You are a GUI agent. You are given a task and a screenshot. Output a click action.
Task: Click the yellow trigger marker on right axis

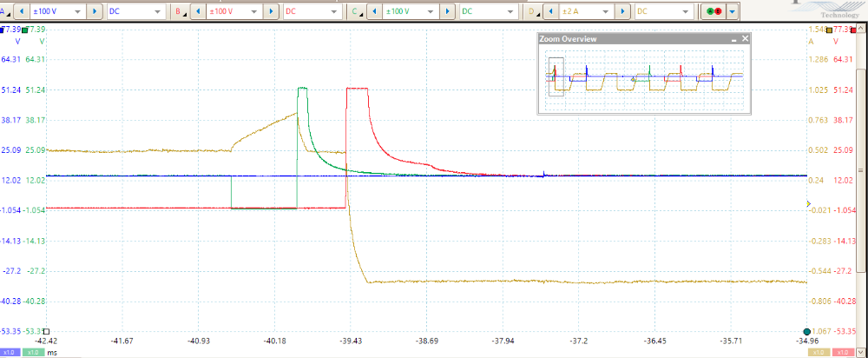point(810,203)
